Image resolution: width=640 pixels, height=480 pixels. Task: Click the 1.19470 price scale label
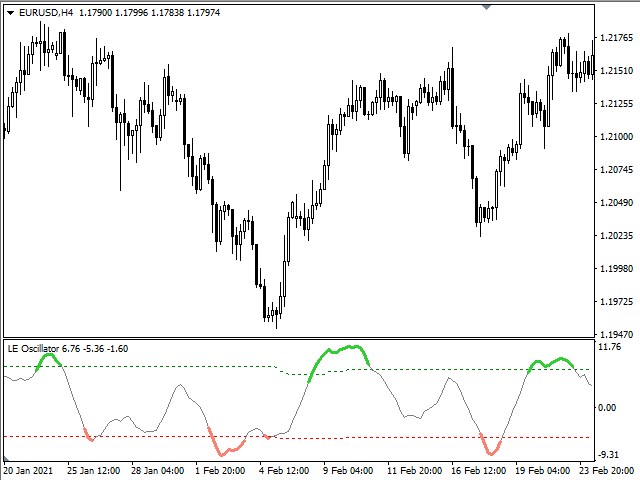click(x=616, y=334)
